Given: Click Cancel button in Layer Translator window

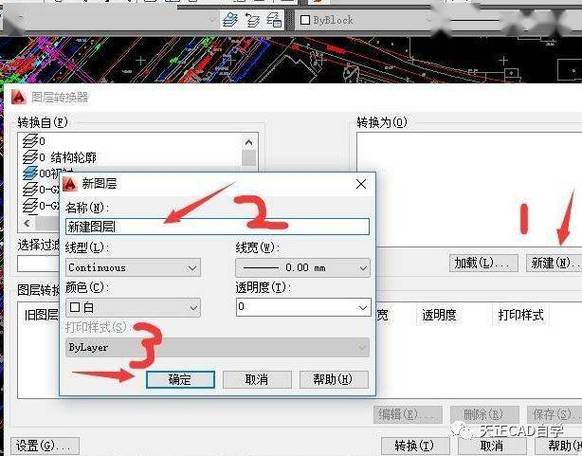Looking at the screenshot, I should pyautogui.click(x=492, y=446).
